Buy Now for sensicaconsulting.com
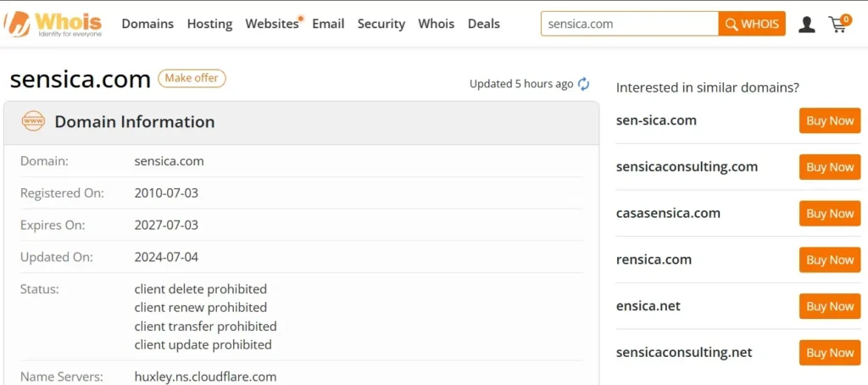The image size is (868, 385). tap(830, 167)
